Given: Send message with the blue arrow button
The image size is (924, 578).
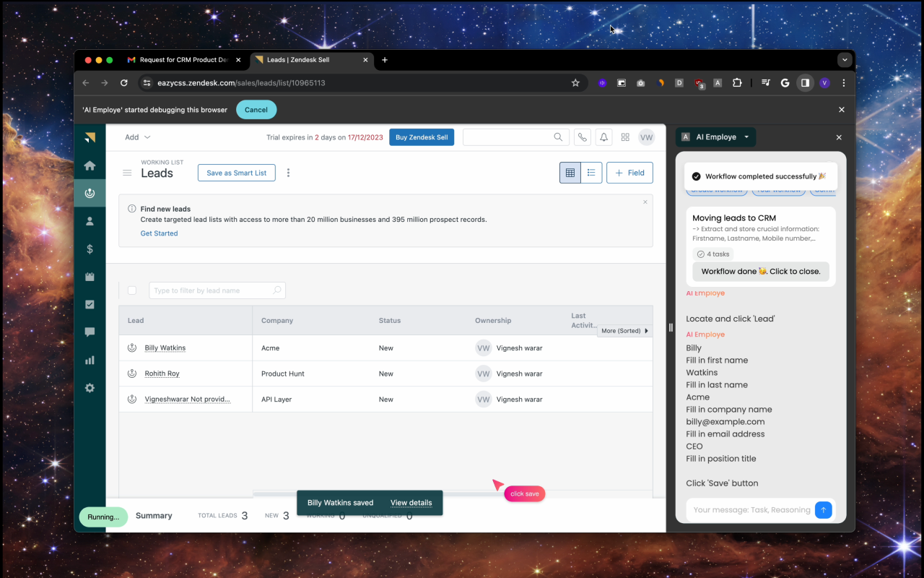Looking at the screenshot, I should 823,510.
